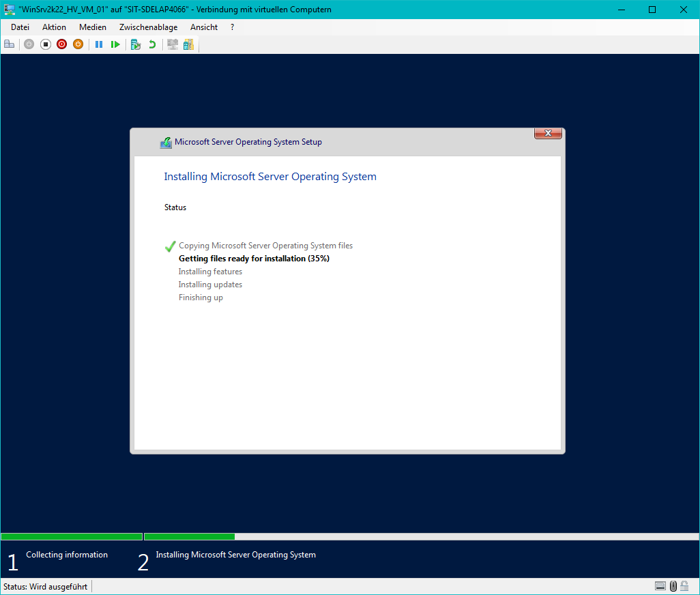Open the Medien menu
This screenshot has height=595, width=700.
click(93, 27)
